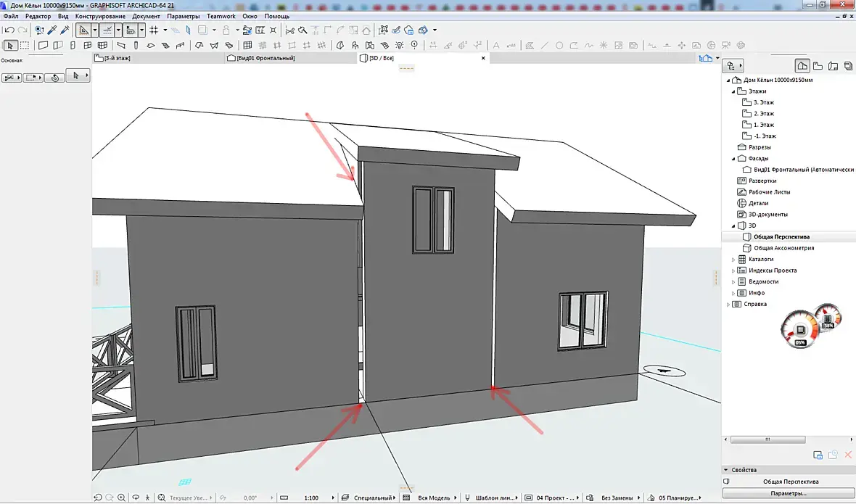The image size is (856, 504).
Task: Select the eyedropper Pick Up Parameters tool
Action: coord(52,30)
